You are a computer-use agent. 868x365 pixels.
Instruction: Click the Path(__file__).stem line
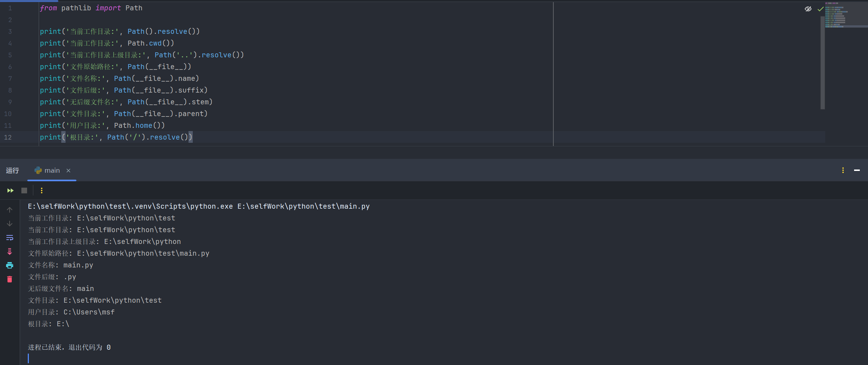tap(126, 102)
